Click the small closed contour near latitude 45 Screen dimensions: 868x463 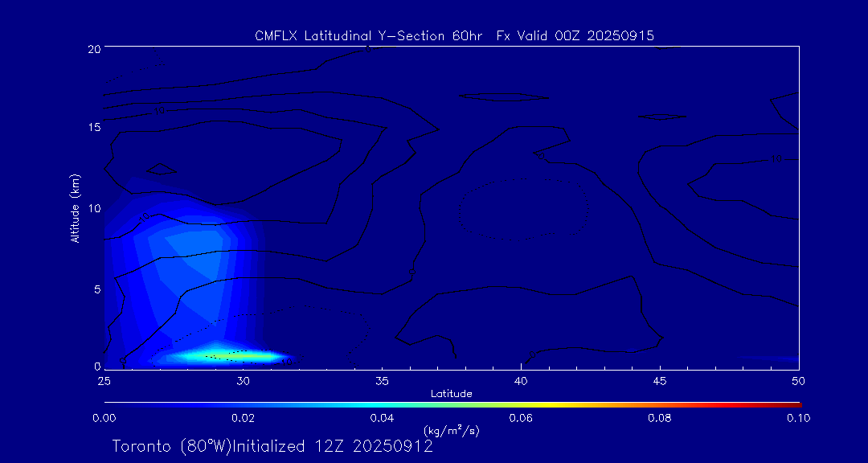660,117
